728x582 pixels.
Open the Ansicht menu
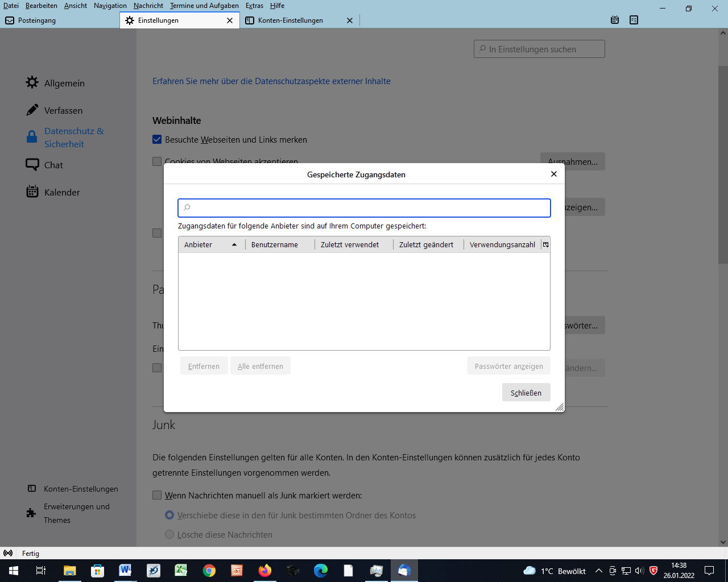(x=76, y=6)
